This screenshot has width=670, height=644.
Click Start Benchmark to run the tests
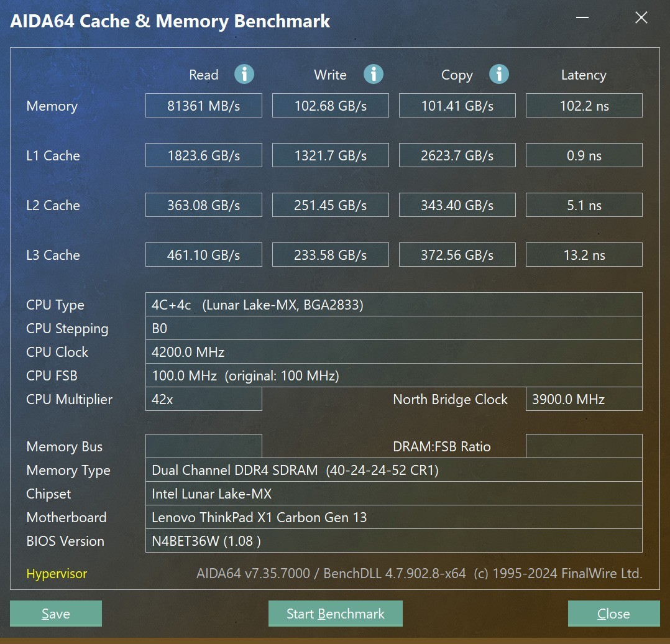pyautogui.click(x=335, y=614)
